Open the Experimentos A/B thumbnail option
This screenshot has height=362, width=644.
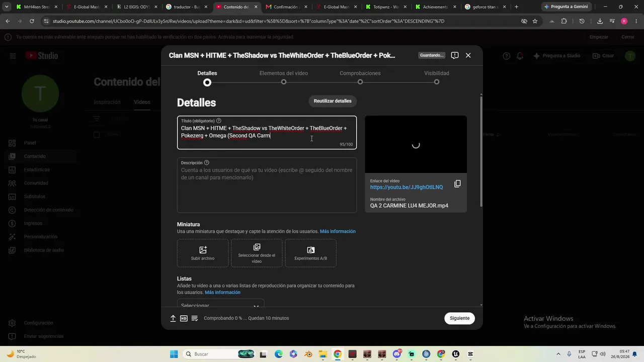(x=311, y=253)
